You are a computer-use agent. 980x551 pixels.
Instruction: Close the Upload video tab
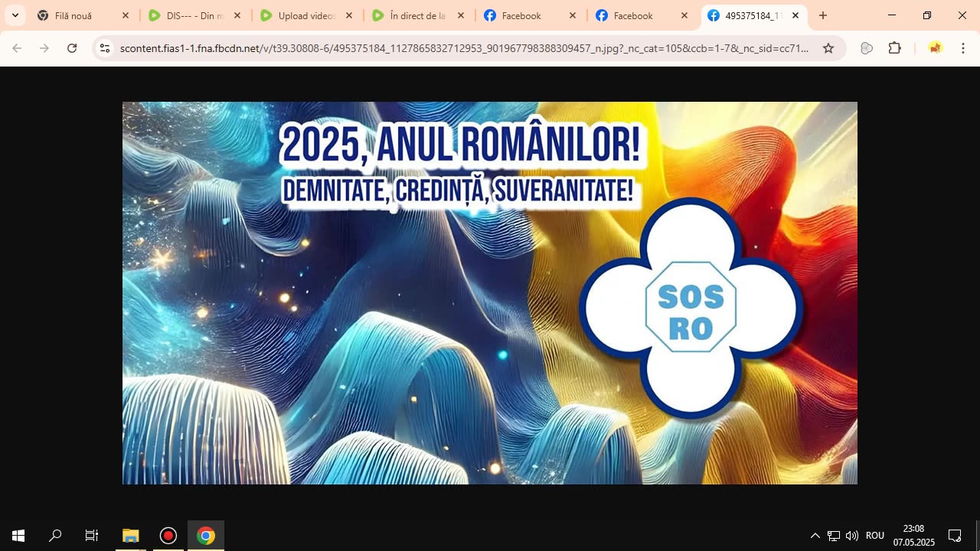349,15
